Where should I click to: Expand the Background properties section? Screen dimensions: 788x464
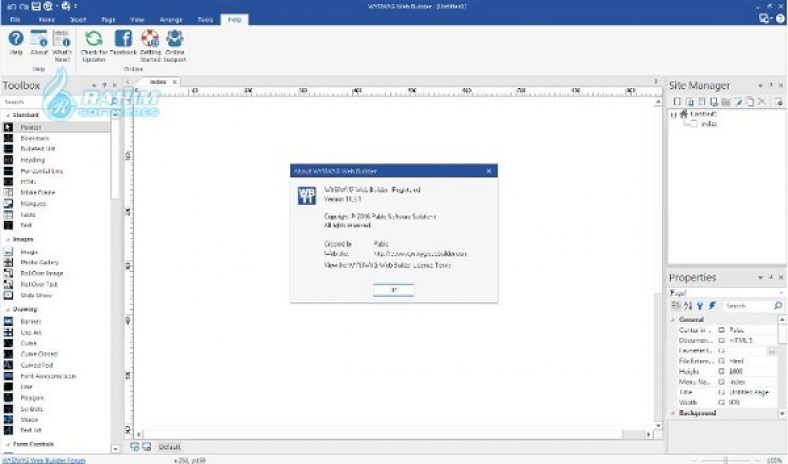pos(673,413)
